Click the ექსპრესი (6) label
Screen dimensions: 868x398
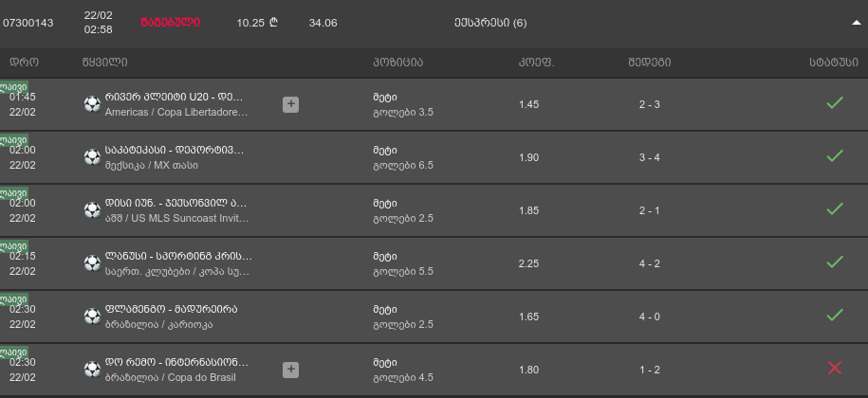point(490,23)
